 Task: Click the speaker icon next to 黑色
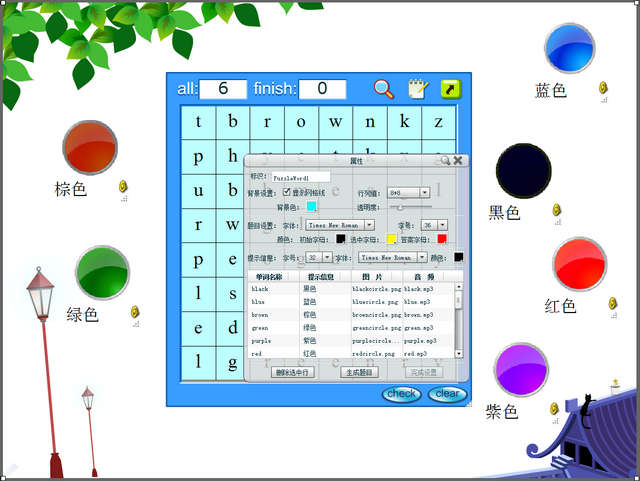click(557, 210)
